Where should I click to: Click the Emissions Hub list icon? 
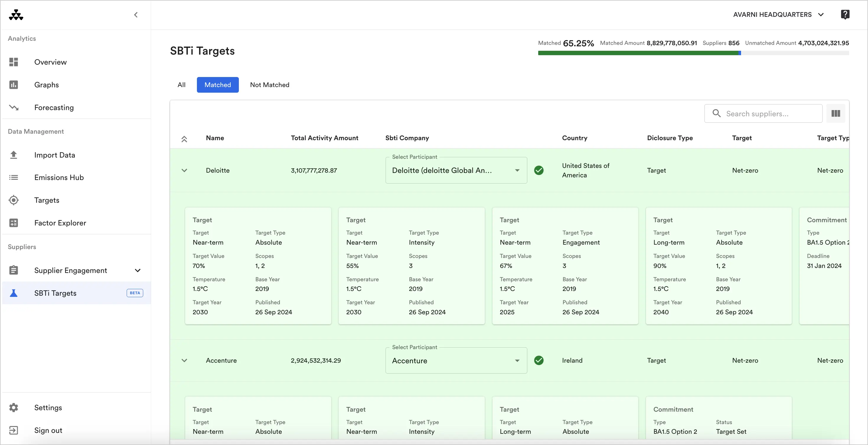[14, 178]
